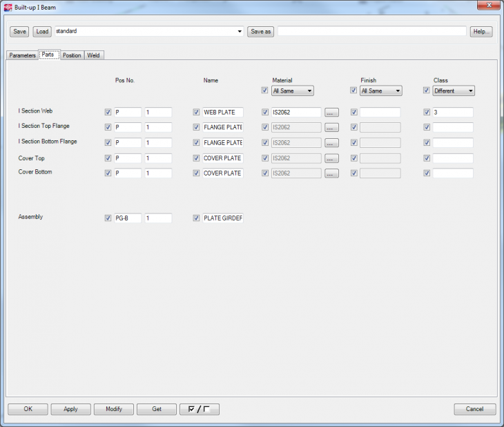Open material browser for I Section Top Flange
The image size is (504, 427).
(x=331, y=127)
